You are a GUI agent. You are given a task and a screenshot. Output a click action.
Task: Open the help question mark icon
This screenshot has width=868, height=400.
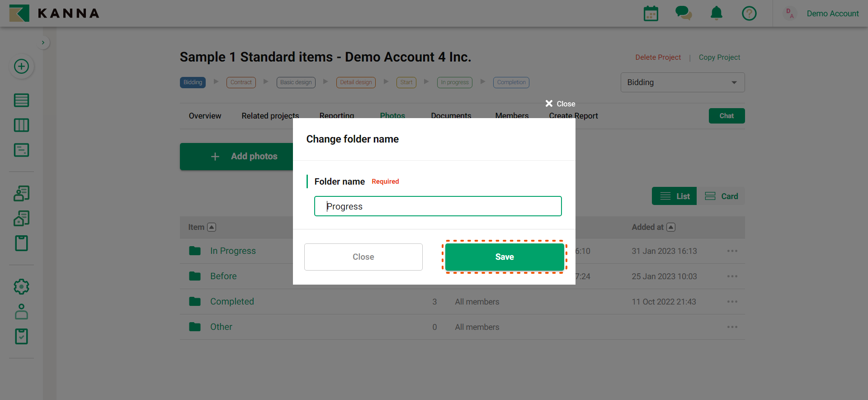(749, 13)
